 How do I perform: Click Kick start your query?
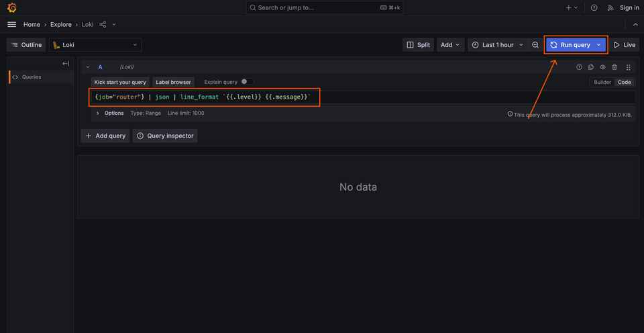tap(120, 82)
